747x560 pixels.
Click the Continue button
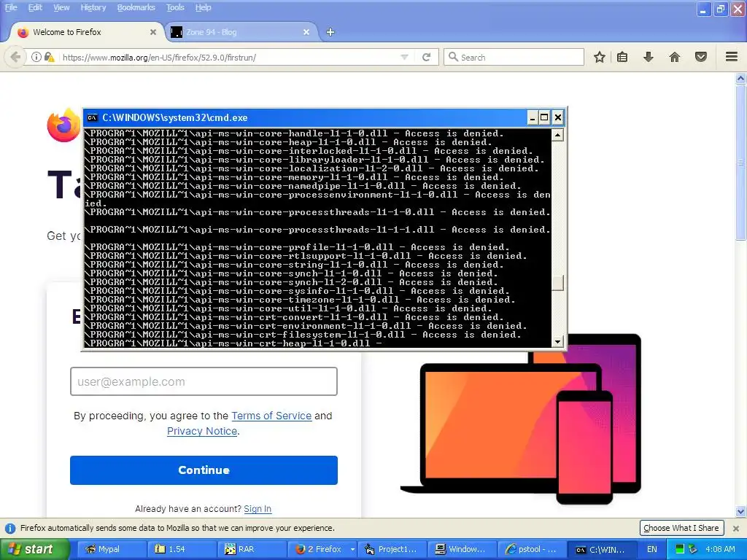pyautogui.click(x=204, y=470)
